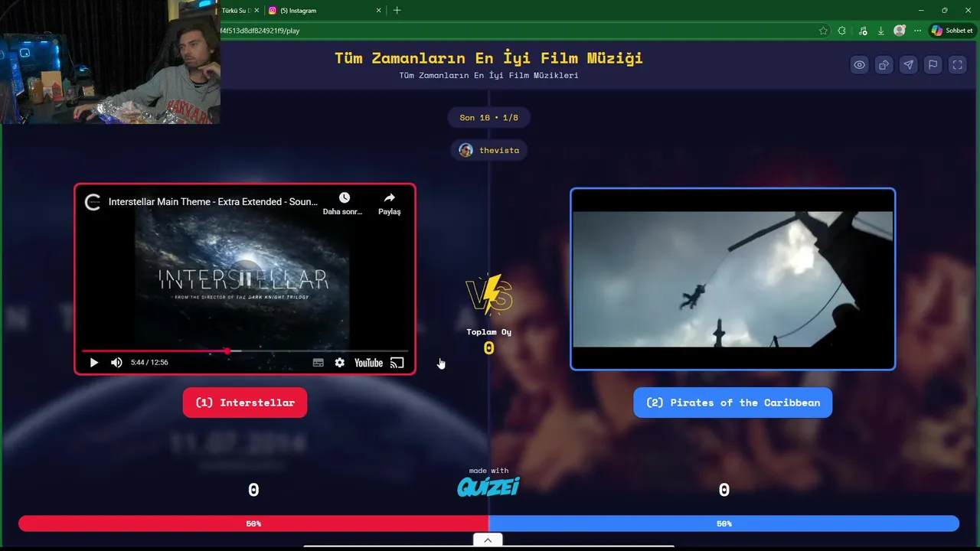This screenshot has height=551, width=980.
Task: Open the YouTube channel avatar
Action: point(93,202)
